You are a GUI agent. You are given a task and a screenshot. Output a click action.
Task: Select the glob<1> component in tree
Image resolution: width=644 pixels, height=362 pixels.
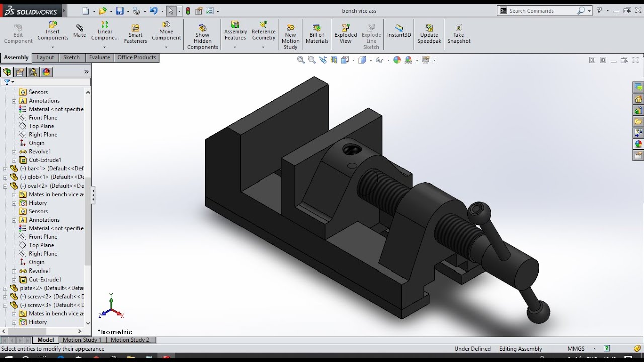tap(52, 177)
